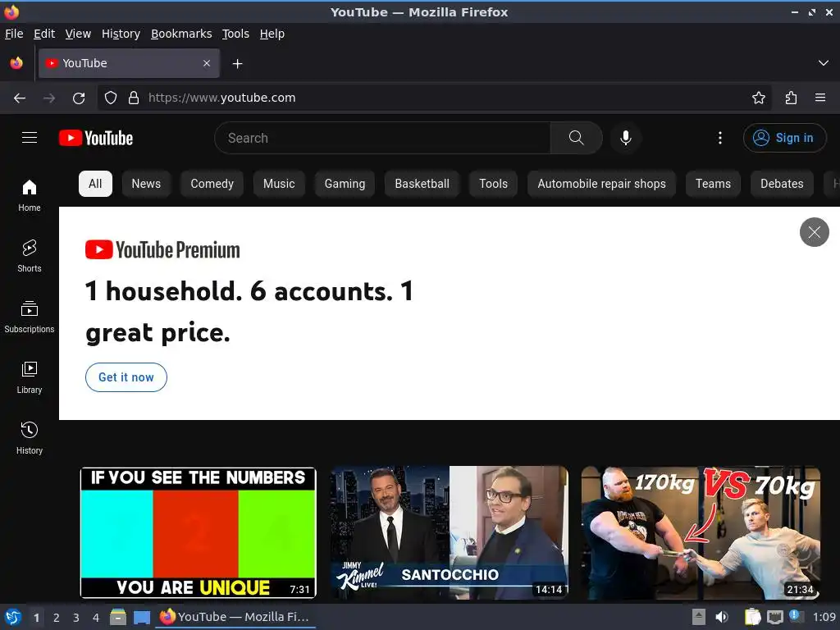Open Subscriptions in the sidebar

tap(30, 317)
